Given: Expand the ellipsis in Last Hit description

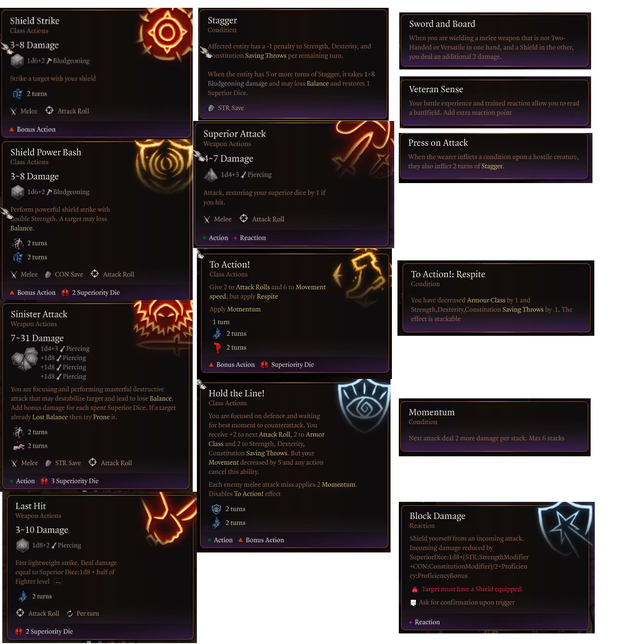Looking at the screenshot, I should point(58,582).
